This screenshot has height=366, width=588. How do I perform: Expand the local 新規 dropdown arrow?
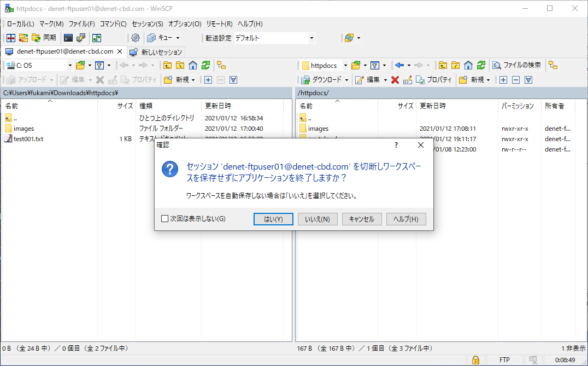point(193,79)
